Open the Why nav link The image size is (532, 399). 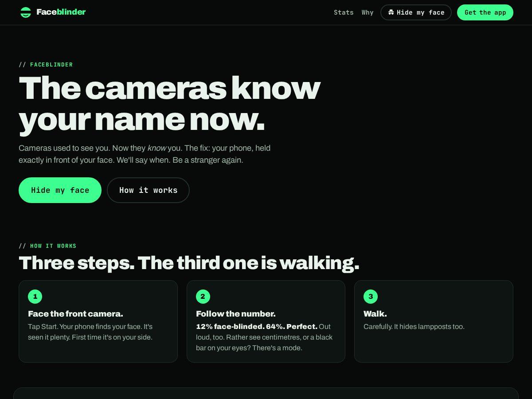pyautogui.click(x=368, y=12)
